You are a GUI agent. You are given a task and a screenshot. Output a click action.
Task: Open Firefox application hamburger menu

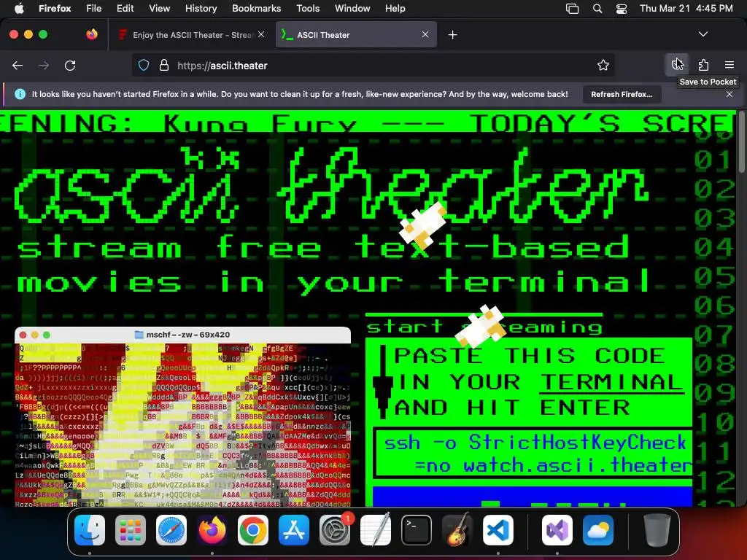click(729, 65)
